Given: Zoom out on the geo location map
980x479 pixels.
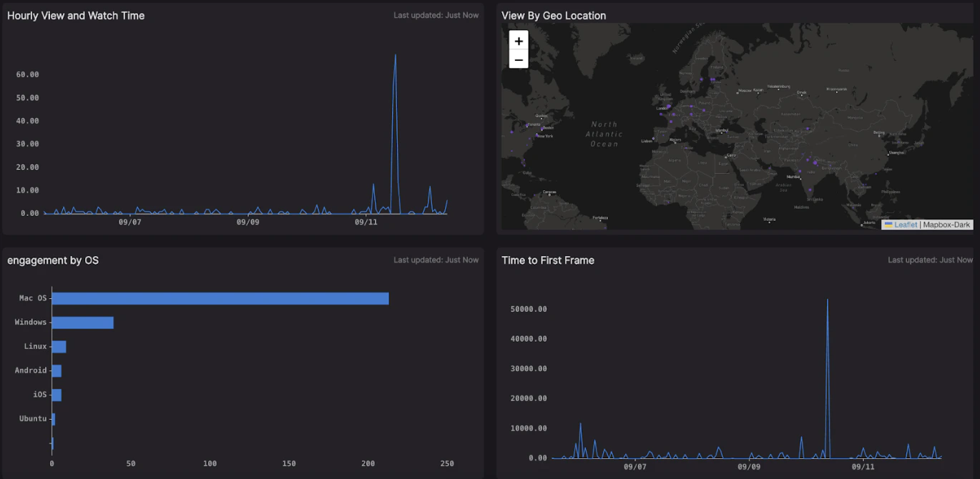Looking at the screenshot, I should coord(519,59).
